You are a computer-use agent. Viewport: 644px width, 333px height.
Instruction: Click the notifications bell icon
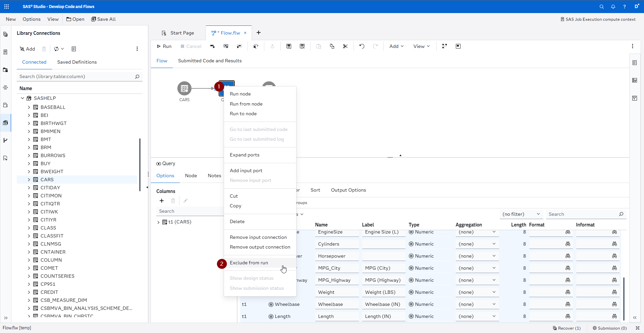click(x=613, y=7)
